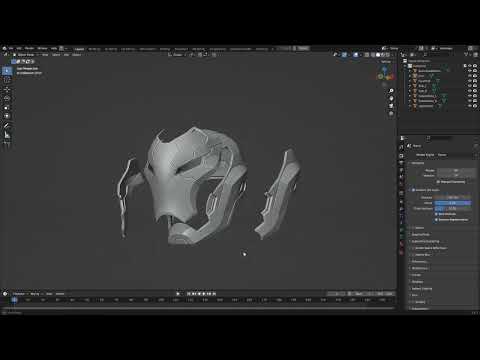
Task: Select the Scale tool
Action: pyautogui.click(x=7, y=107)
